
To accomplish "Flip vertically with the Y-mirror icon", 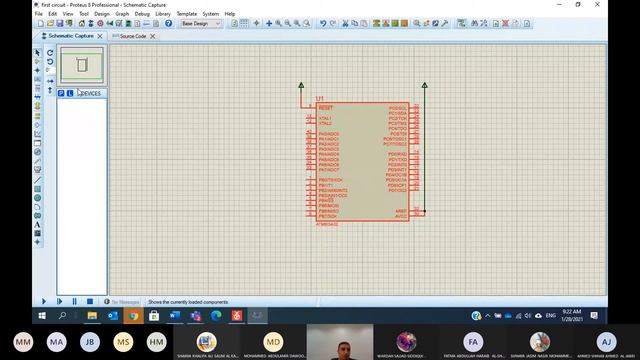I will point(50,90).
